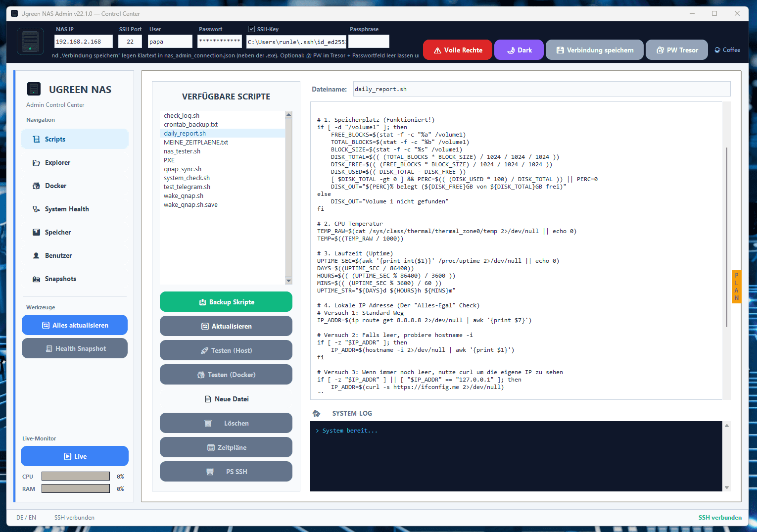Click the green SSH verbunden status
Image resolution: width=757 pixels, height=532 pixels.
720,518
